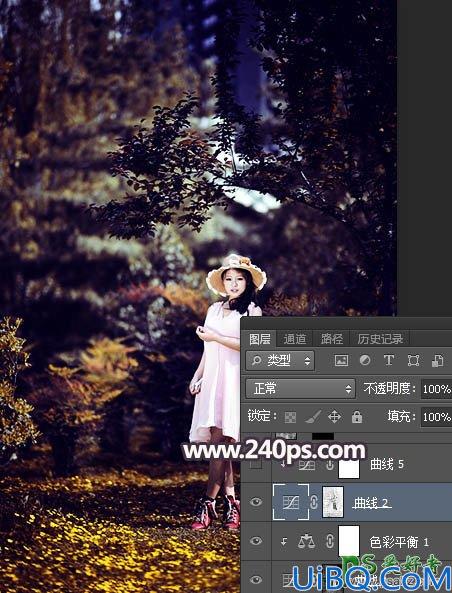Switch to the 图层 tab
The width and height of the screenshot is (452, 593).
pyautogui.click(x=259, y=339)
